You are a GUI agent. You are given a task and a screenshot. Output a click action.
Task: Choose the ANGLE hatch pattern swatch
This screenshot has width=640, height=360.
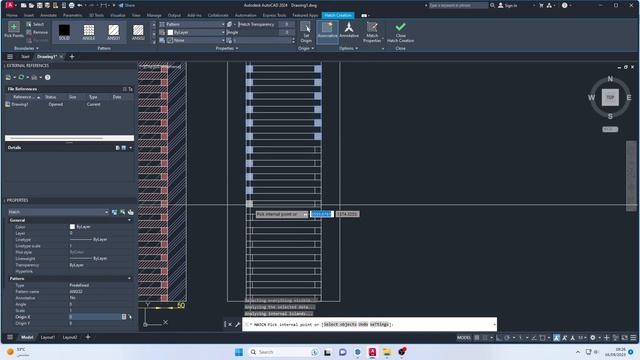[89, 32]
